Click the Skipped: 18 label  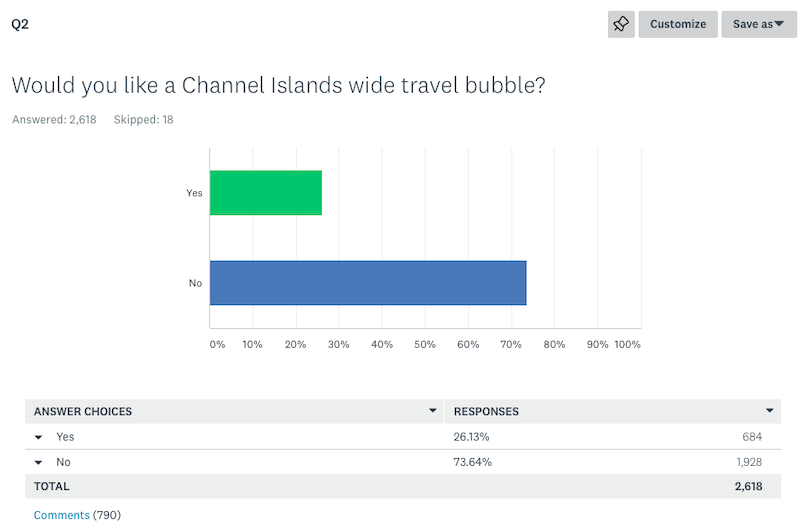coord(143,119)
